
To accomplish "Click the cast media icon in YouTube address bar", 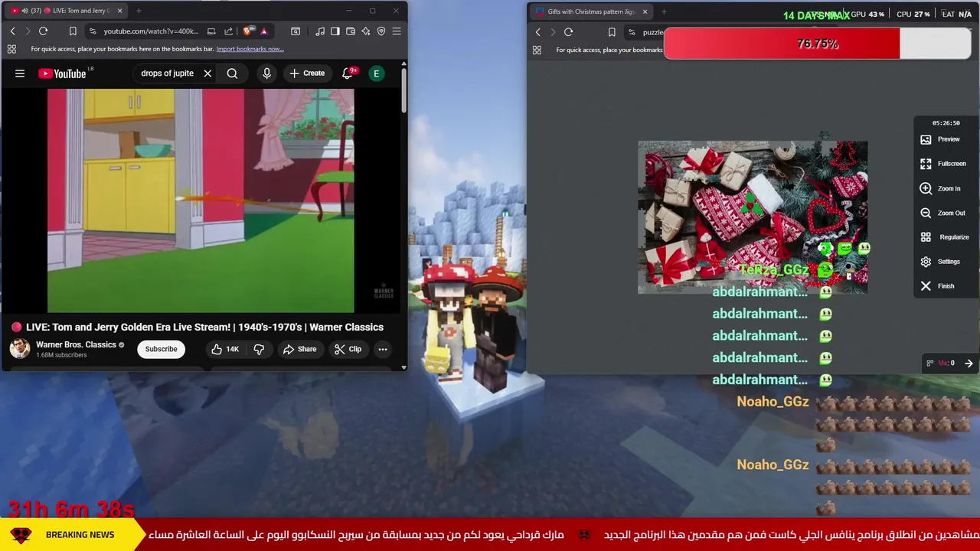I will coord(211,31).
